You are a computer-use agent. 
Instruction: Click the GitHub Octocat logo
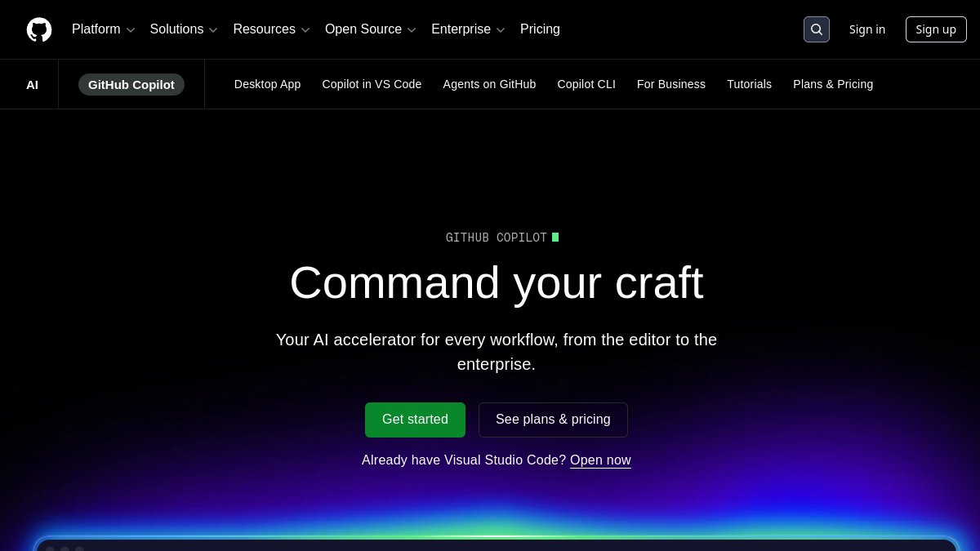(39, 29)
